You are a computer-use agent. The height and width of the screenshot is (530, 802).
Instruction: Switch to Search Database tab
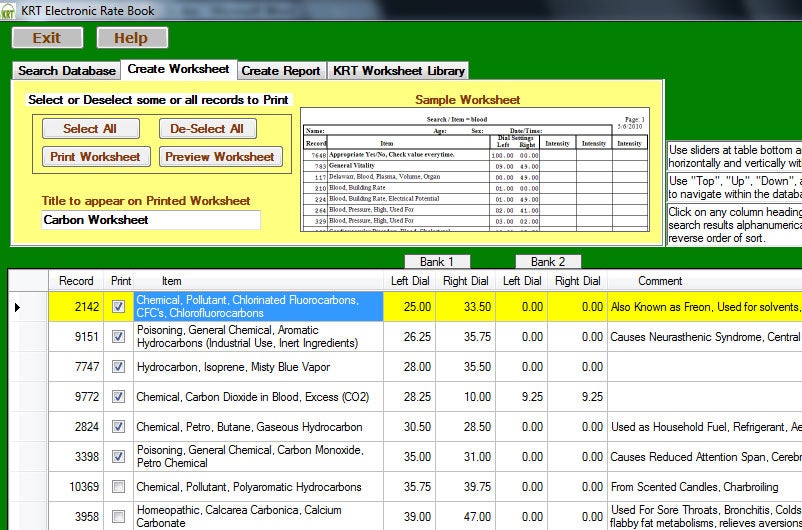coord(66,71)
